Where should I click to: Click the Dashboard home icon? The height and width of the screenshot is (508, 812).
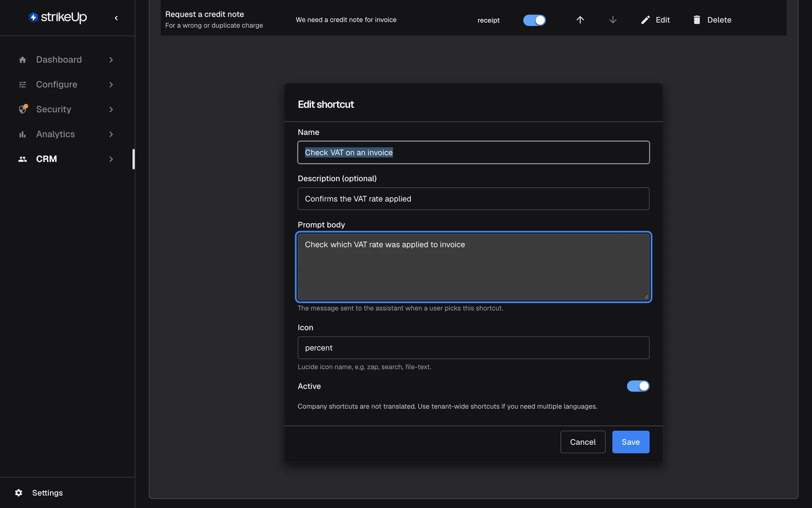click(x=23, y=60)
